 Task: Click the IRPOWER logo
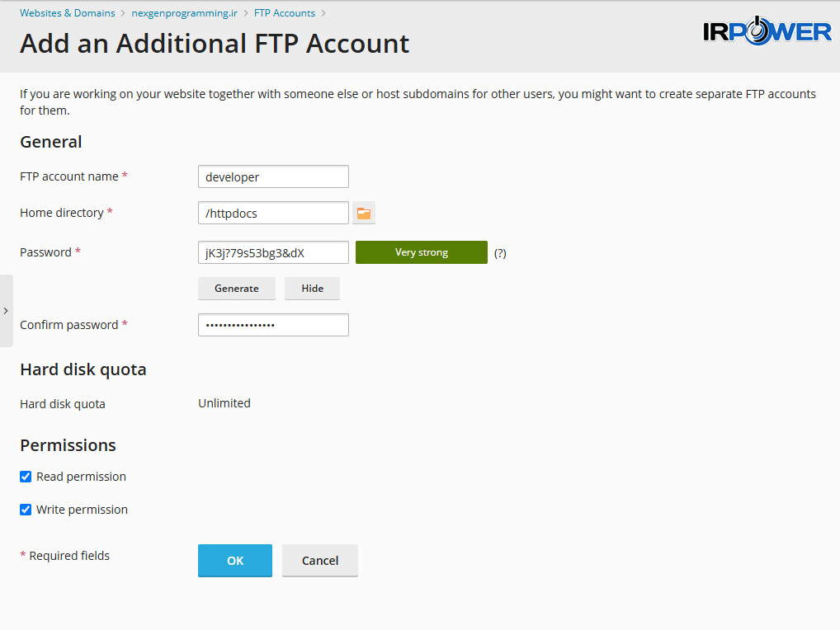click(767, 31)
